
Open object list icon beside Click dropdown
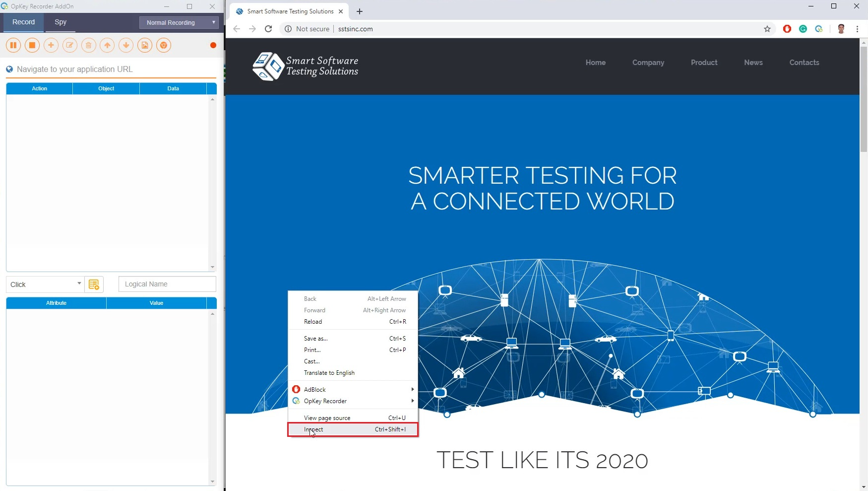click(x=94, y=284)
